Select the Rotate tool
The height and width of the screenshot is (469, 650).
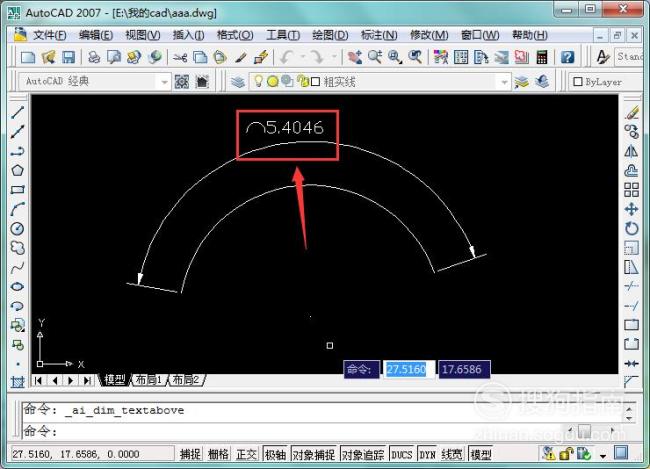(x=631, y=228)
